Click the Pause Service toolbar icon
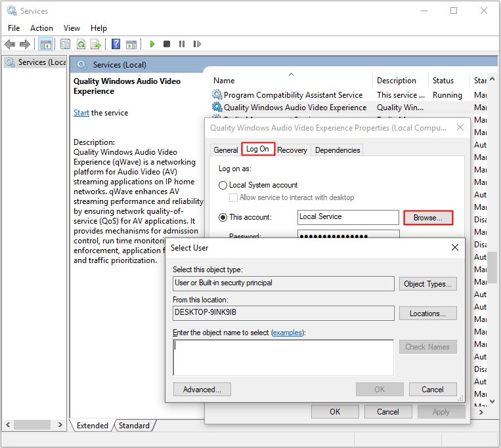Viewport: 501px width, 448px height. (182, 44)
